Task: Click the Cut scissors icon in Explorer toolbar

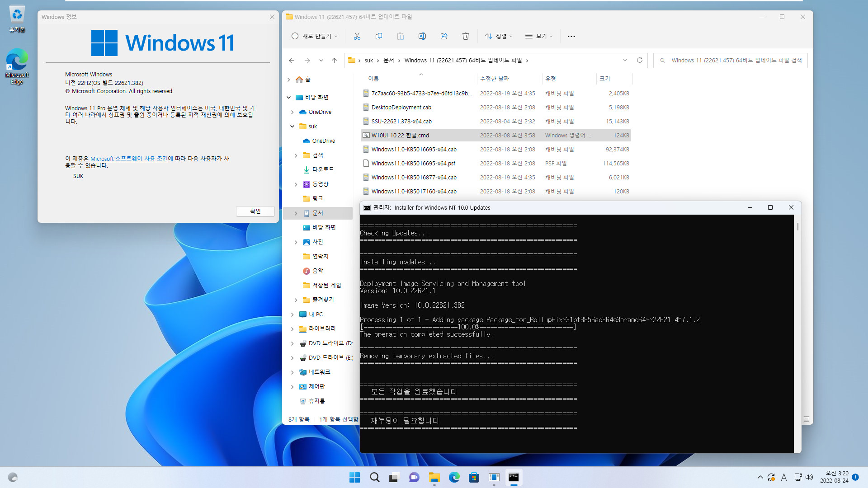Action: 357,36
